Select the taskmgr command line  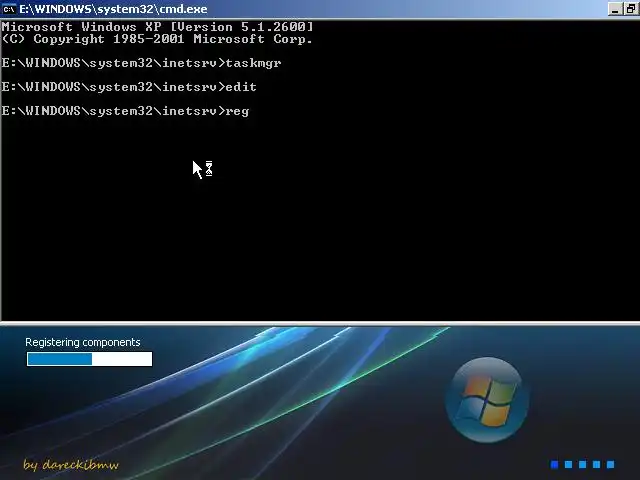142,63
